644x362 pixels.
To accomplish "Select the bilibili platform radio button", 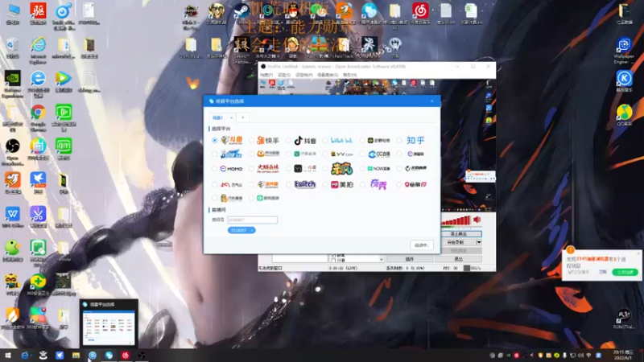I will [x=325, y=140].
